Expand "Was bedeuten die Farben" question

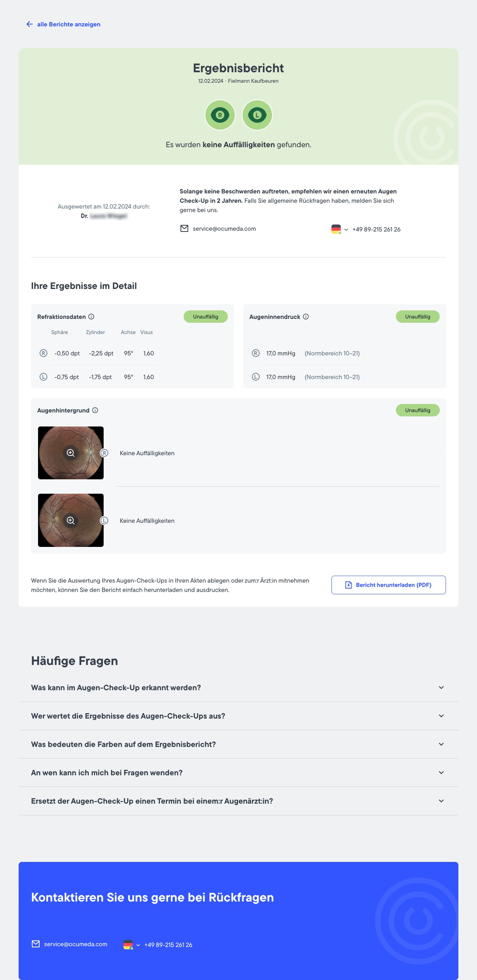click(441, 744)
